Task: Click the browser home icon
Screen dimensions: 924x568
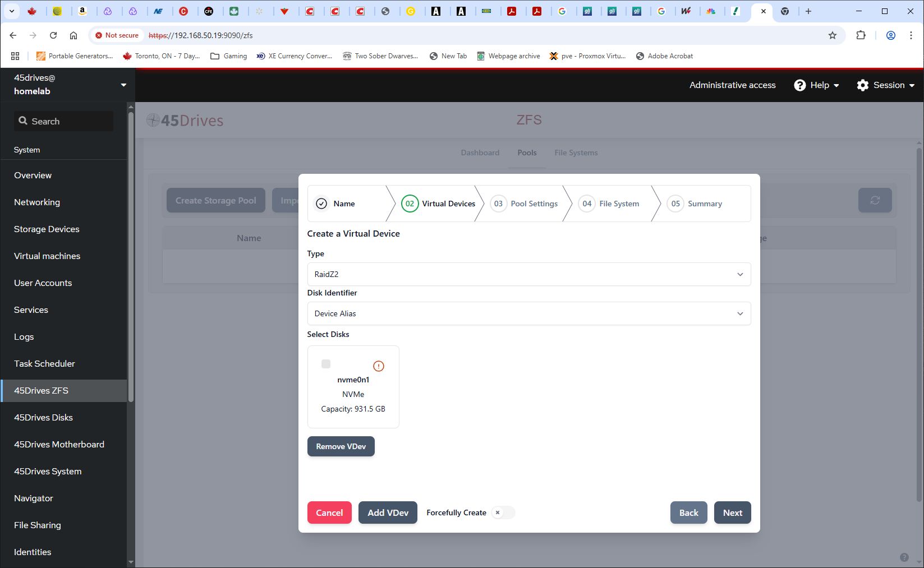Action: point(73,35)
